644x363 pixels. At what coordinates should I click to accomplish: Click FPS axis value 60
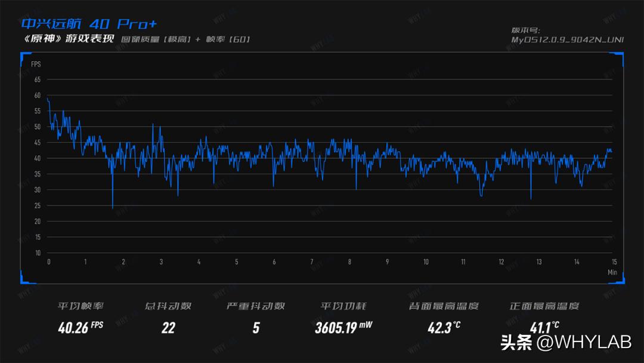tap(38, 96)
